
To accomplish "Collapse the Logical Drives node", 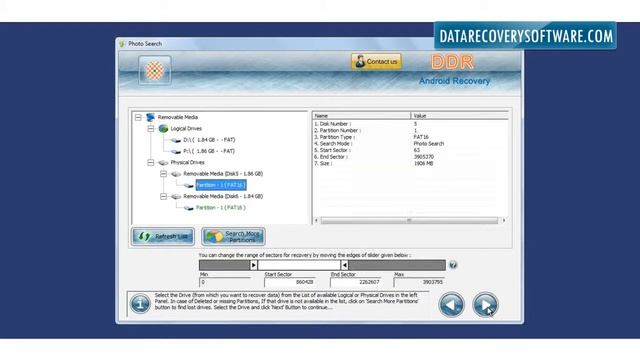I will (x=151, y=129).
